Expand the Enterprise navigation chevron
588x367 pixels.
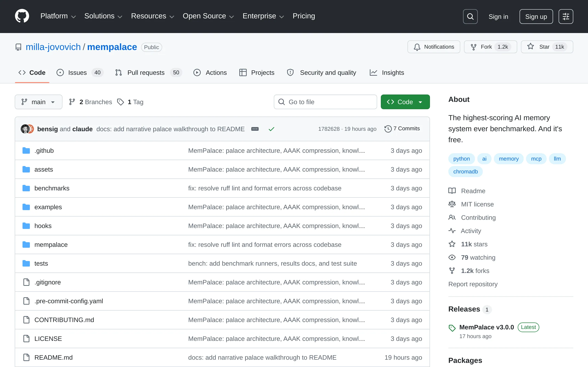tap(282, 17)
